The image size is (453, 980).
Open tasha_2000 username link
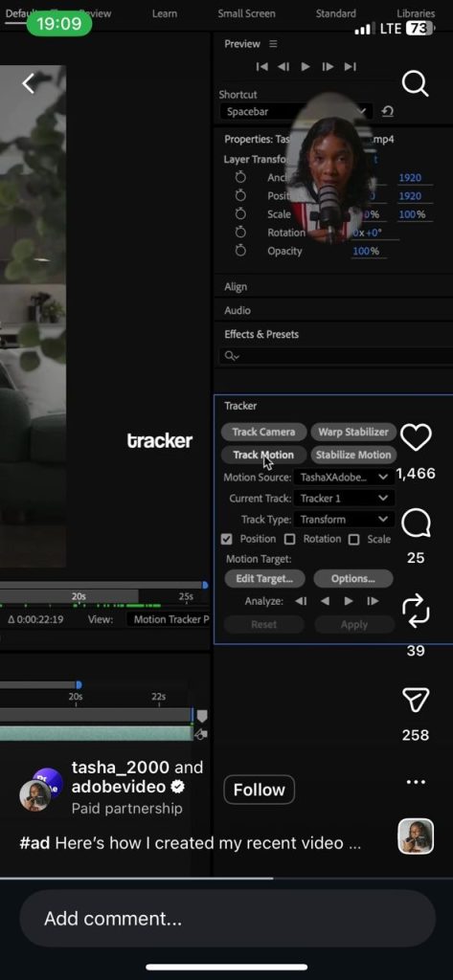[120, 767]
